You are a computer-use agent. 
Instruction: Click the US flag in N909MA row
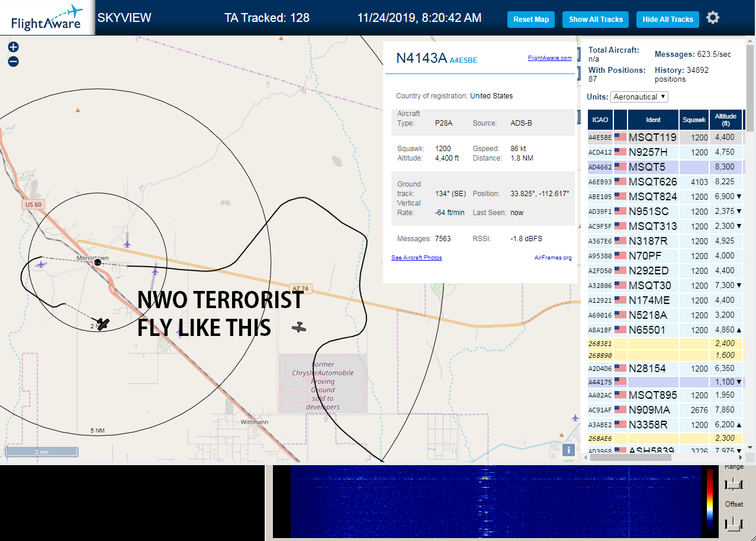(620, 410)
